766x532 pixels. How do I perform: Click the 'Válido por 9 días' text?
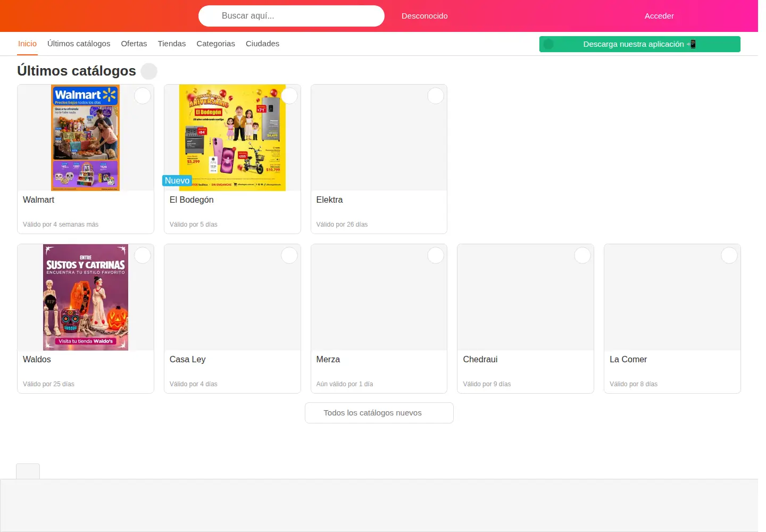(487, 384)
